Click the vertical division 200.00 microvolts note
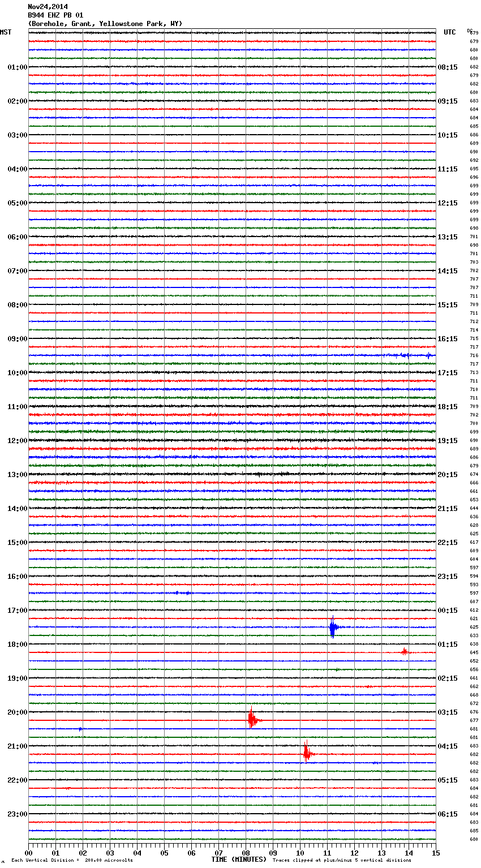This screenshot has height=868, width=481. click(x=72, y=860)
